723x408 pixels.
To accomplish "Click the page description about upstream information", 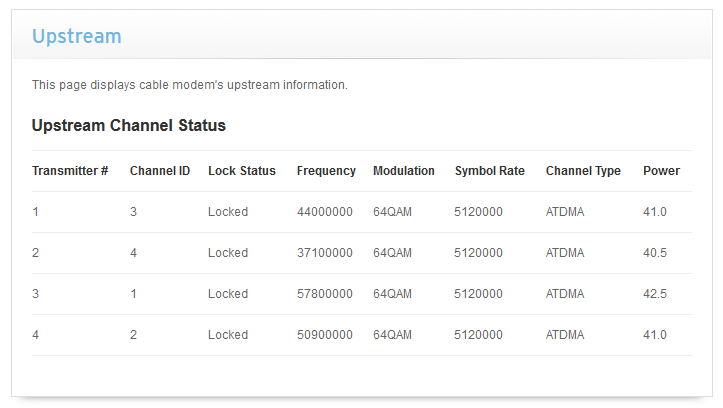I will 189,85.
